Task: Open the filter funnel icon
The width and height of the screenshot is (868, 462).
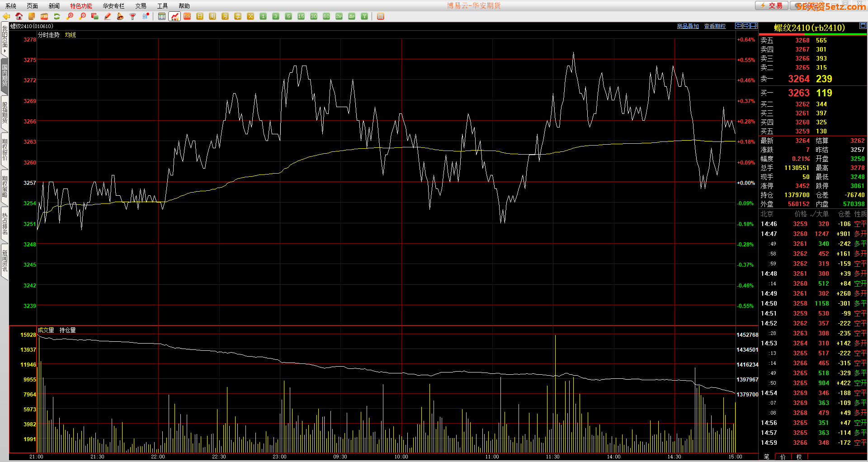Action: pos(133,16)
